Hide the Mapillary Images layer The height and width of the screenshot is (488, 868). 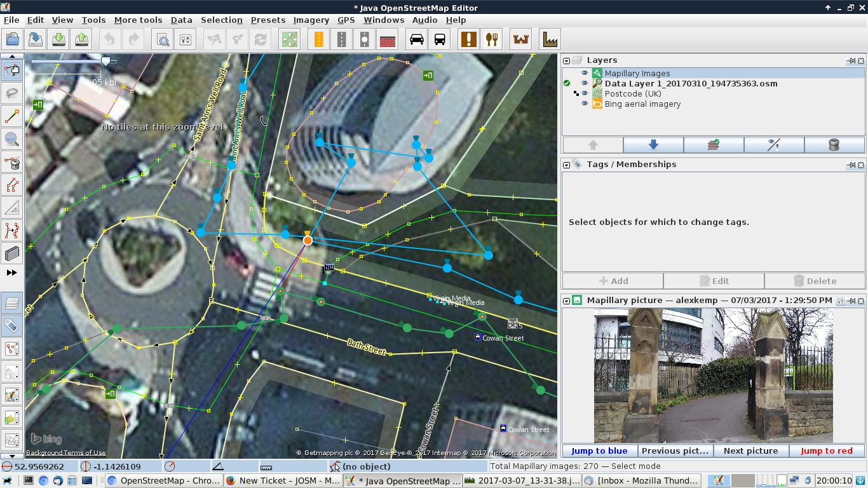click(x=585, y=74)
